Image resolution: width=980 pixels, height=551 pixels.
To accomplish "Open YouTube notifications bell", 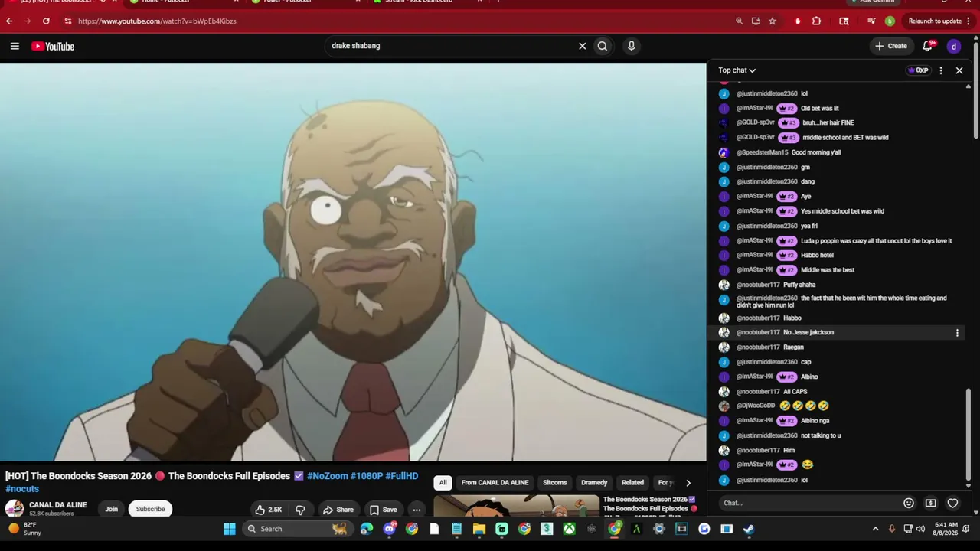I will [x=927, y=46].
